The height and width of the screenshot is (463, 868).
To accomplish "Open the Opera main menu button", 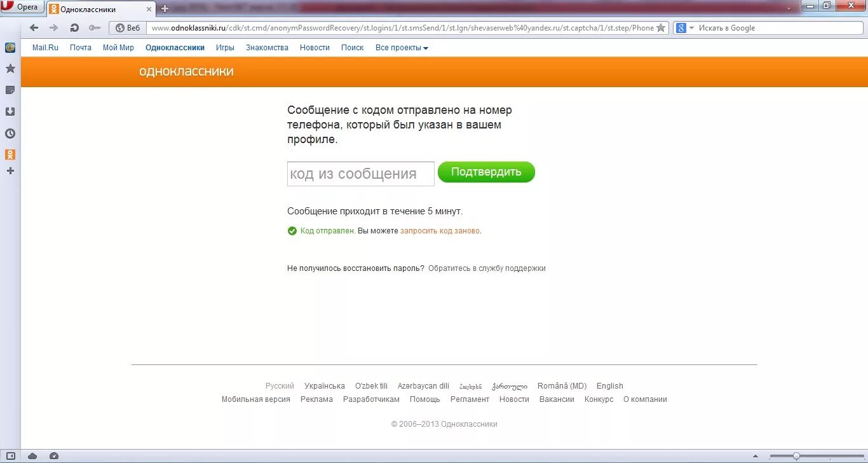I will tap(22, 7).
